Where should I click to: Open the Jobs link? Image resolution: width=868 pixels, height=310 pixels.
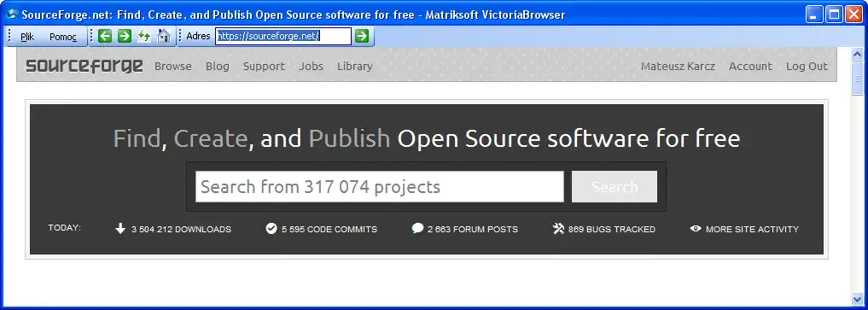click(312, 66)
